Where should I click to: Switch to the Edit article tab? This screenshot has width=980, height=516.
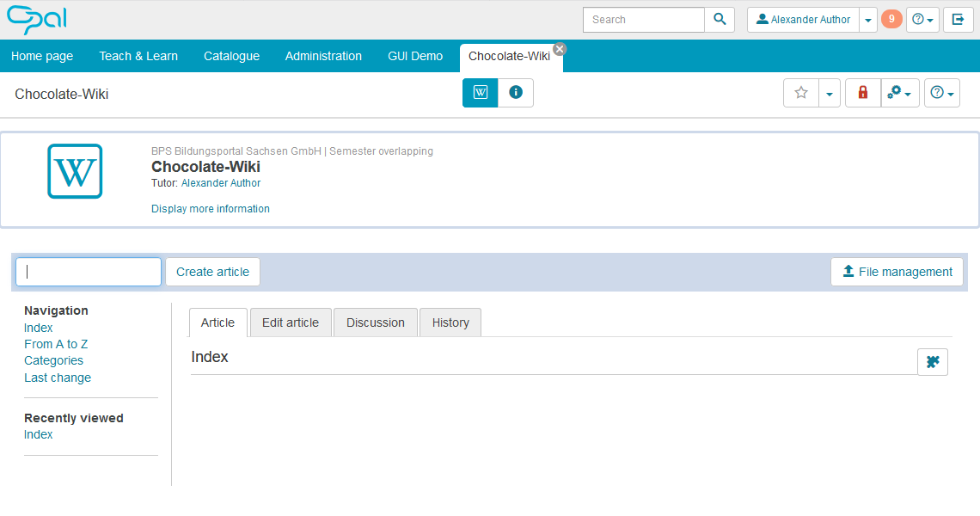pyautogui.click(x=291, y=322)
